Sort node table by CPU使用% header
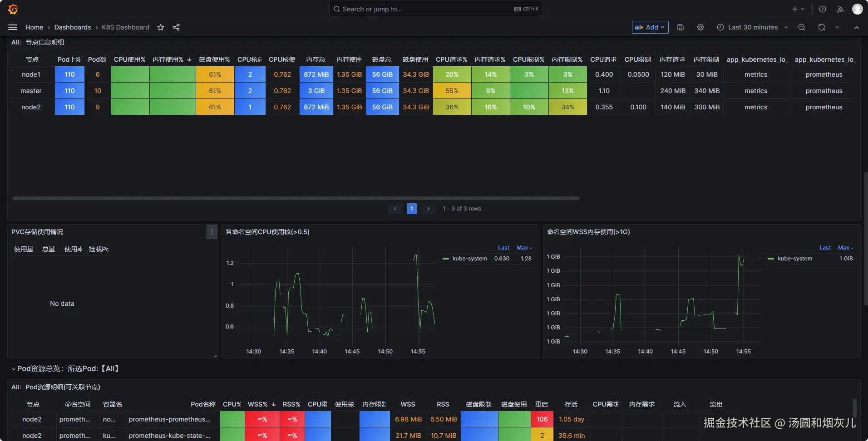Image resolution: width=868 pixels, height=441 pixels. tap(130, 59)
